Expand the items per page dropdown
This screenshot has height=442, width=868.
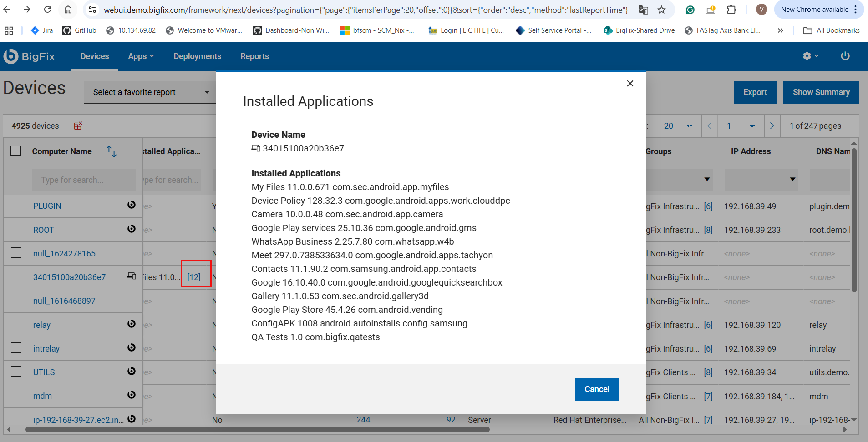click(x=678, y=126)
